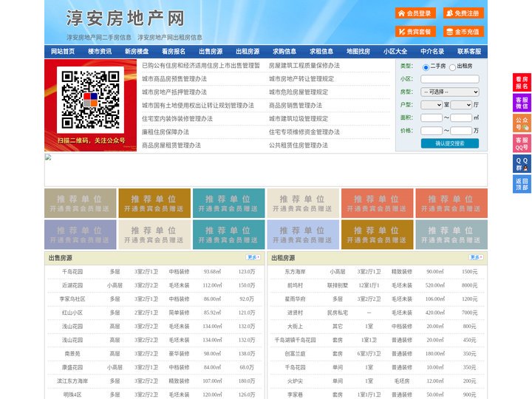532x399 pixels.
Task: Focus the 小区 name input field
Action: 450,79
